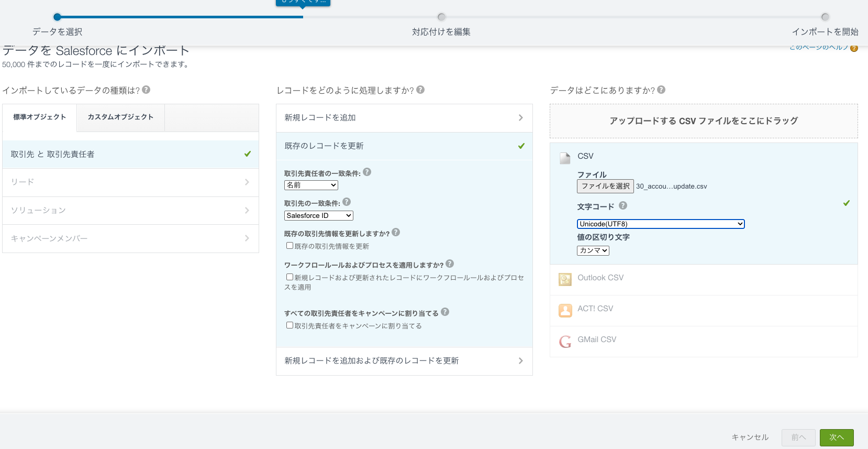
Task: Click キャンセル link
Action: [750, 437]
